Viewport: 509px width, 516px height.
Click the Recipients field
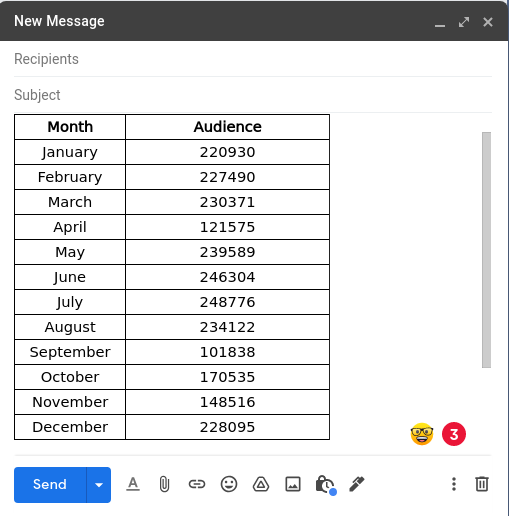(253, 59)
